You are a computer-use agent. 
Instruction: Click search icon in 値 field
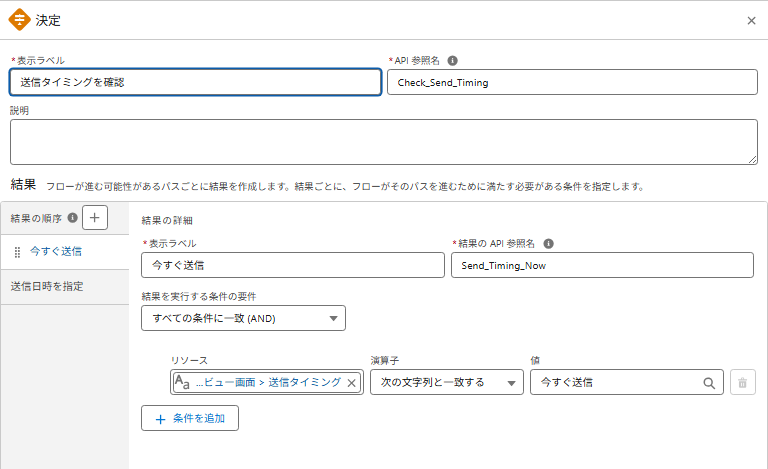709,382
